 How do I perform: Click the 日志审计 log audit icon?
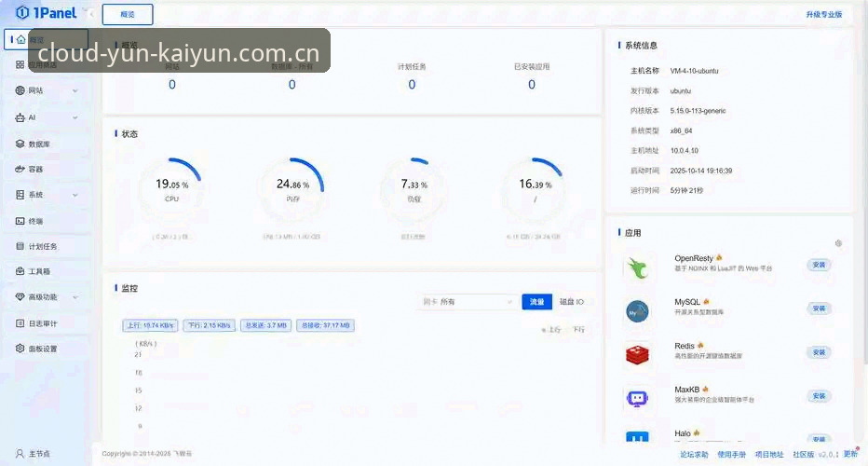pyautogui.click(x=20, y=323)
